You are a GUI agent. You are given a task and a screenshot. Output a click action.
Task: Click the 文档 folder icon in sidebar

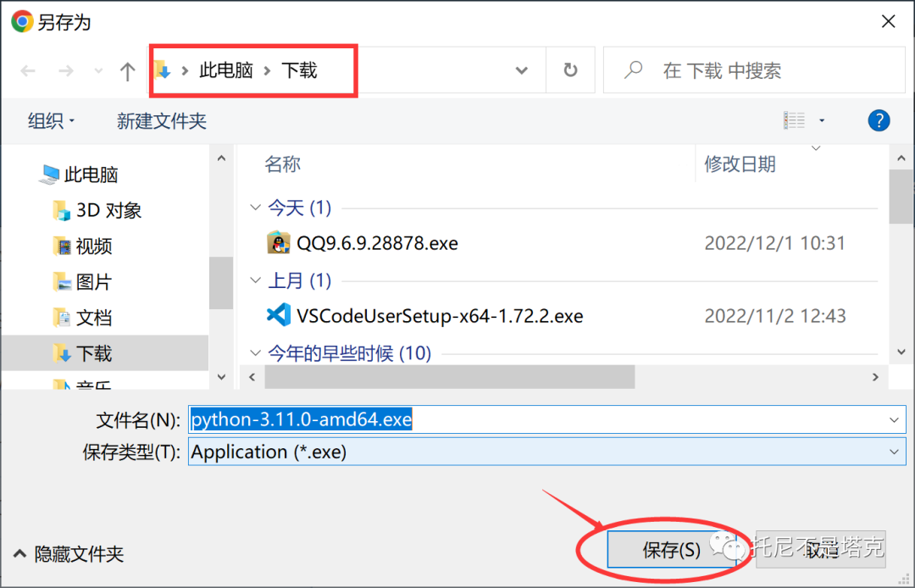tap(63, 318)
